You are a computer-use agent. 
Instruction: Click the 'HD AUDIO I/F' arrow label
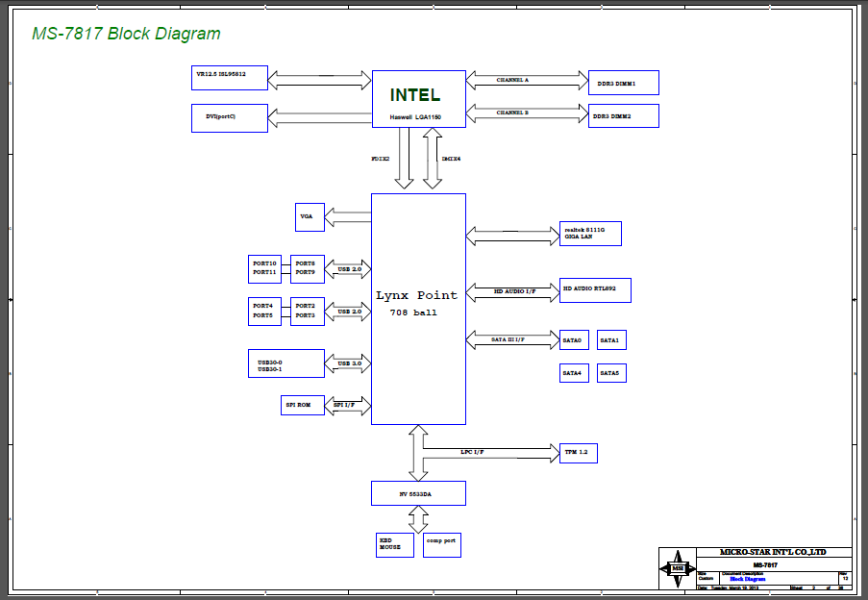pos(515,291)
